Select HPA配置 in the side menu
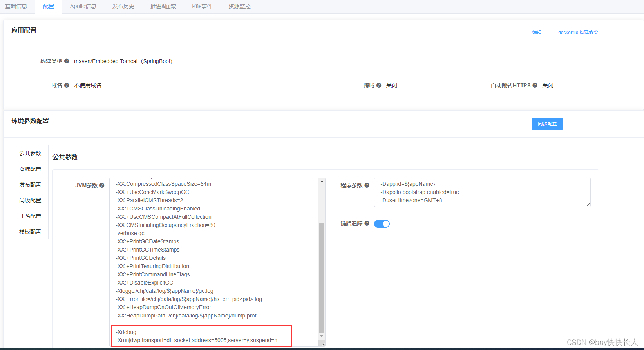Screen dimensions: 644x350 [30, 216]
